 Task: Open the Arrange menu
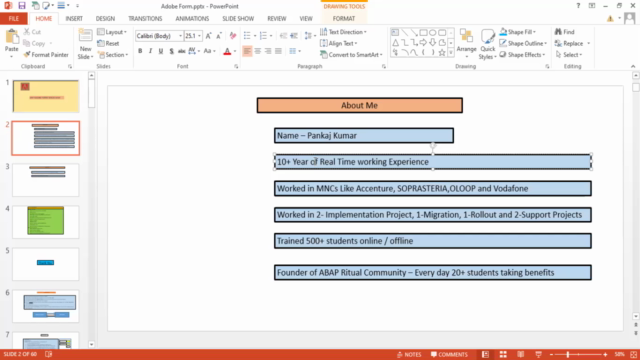[x=467, y=43]
